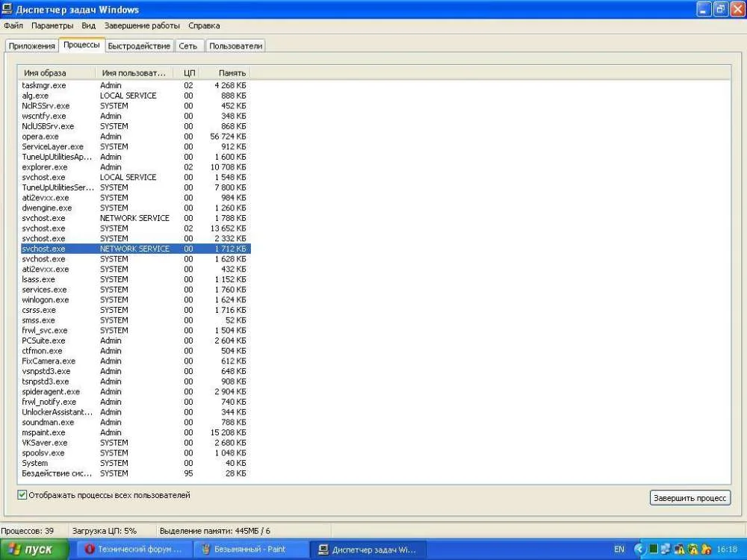Select the spideragent.exe process row
This screenshot has width=747, height=560.
click(x=135, y=392)
